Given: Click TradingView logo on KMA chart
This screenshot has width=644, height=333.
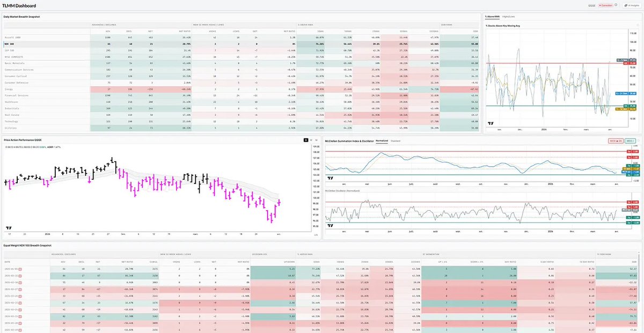Looking at the screenshot, I should 491,123.
